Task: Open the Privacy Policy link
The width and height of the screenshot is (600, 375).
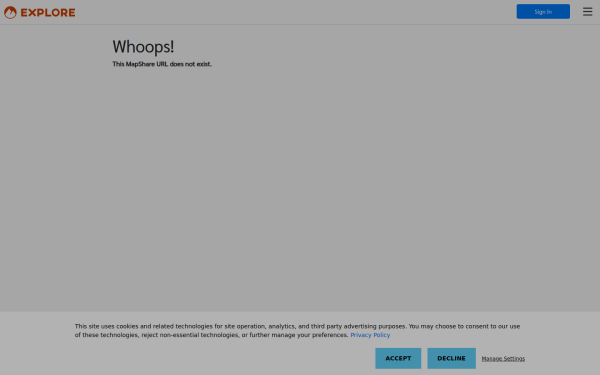Action: pos(370,335)
